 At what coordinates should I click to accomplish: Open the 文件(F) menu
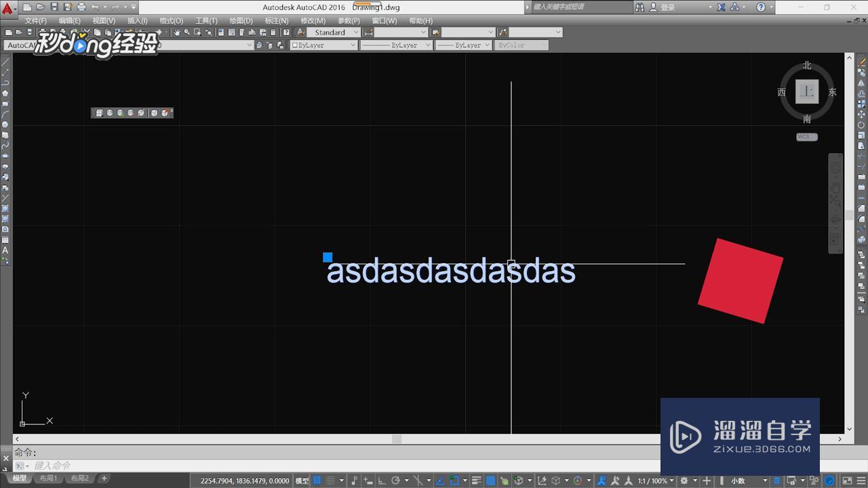click(36, 21)
